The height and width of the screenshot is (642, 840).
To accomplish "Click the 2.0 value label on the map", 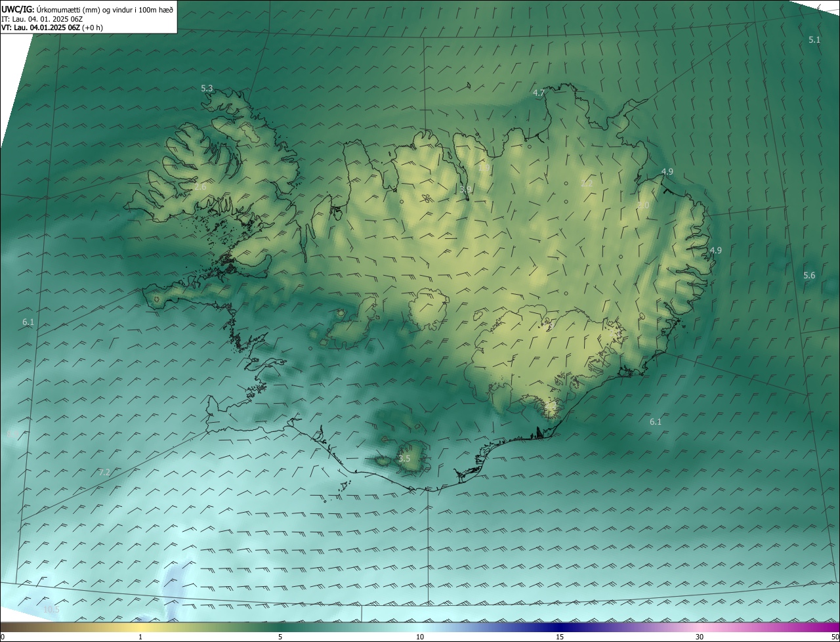I will point(643,205).
